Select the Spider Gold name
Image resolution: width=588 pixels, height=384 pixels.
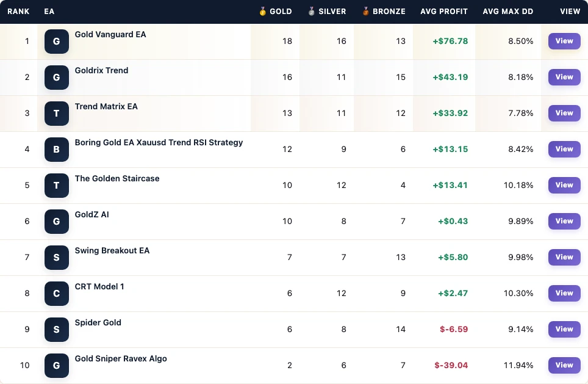click(98, 323)
